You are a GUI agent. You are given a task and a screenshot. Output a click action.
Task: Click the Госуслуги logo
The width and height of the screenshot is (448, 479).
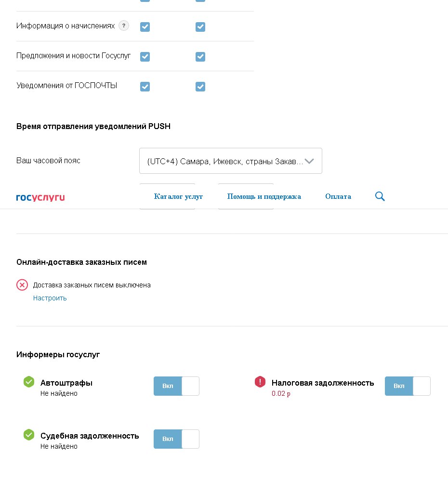pyautogui.click(x=40, y=197)
